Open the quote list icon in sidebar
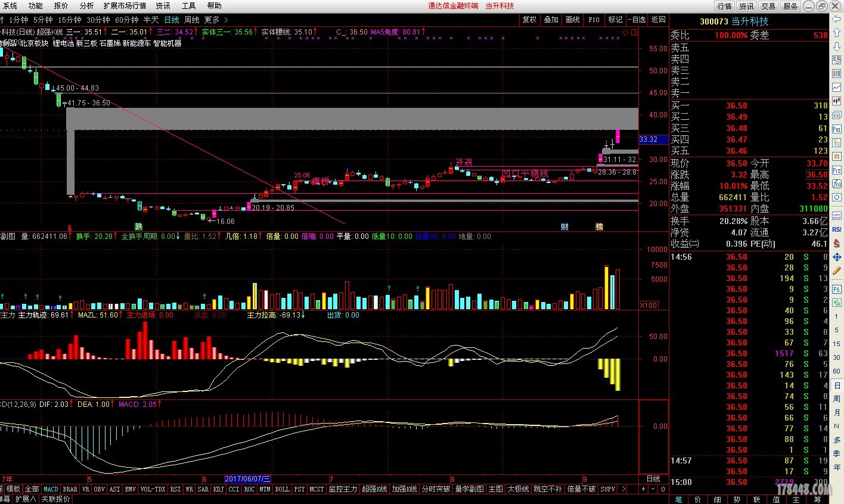Screen dimensions: 844x504 [x=837, y=60]
